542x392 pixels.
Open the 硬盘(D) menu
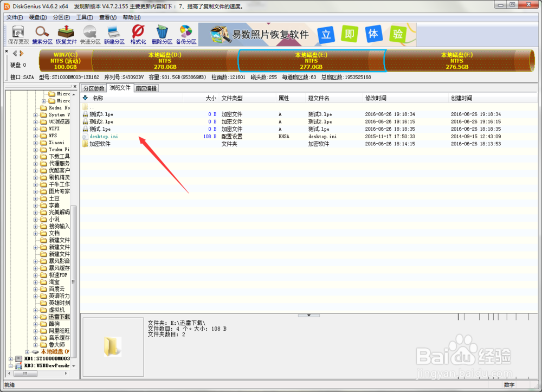click(38, 17)
